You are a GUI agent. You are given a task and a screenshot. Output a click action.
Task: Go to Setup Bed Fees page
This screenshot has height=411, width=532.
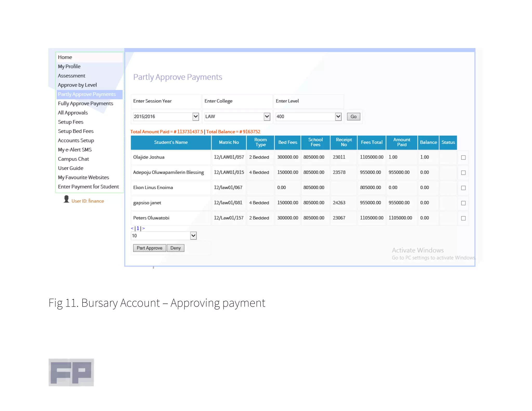click(x=76, y=131)
